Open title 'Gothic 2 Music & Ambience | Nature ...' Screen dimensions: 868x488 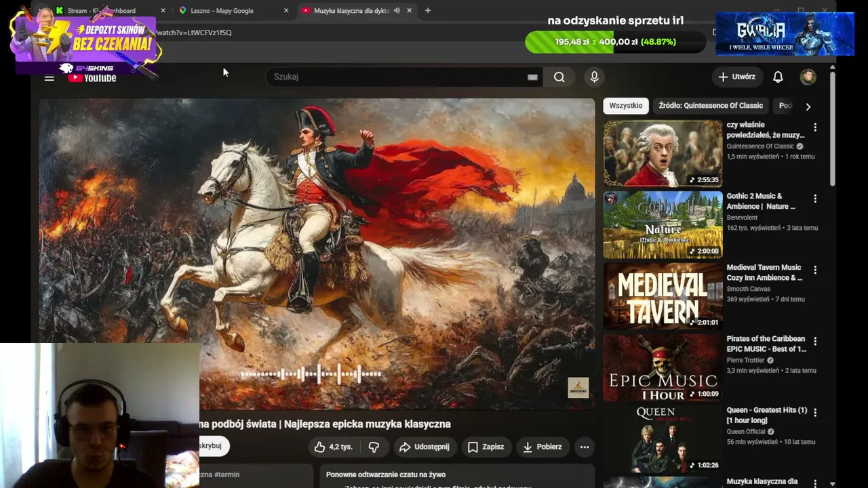click(x=761, y=201)
